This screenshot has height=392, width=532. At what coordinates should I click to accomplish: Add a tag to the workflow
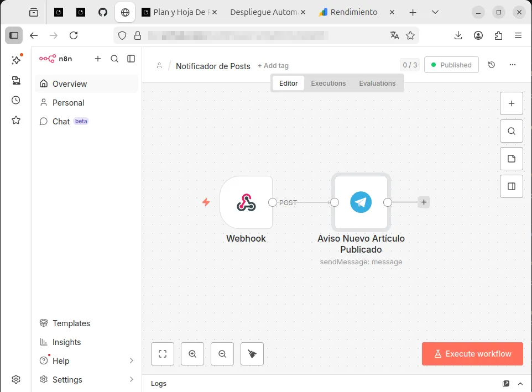(x=273, y=66)
